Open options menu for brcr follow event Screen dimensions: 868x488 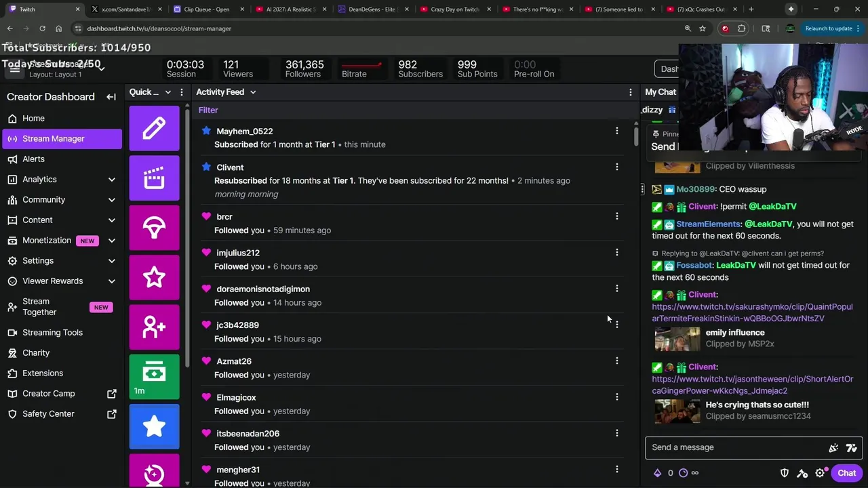coord(617,216)
